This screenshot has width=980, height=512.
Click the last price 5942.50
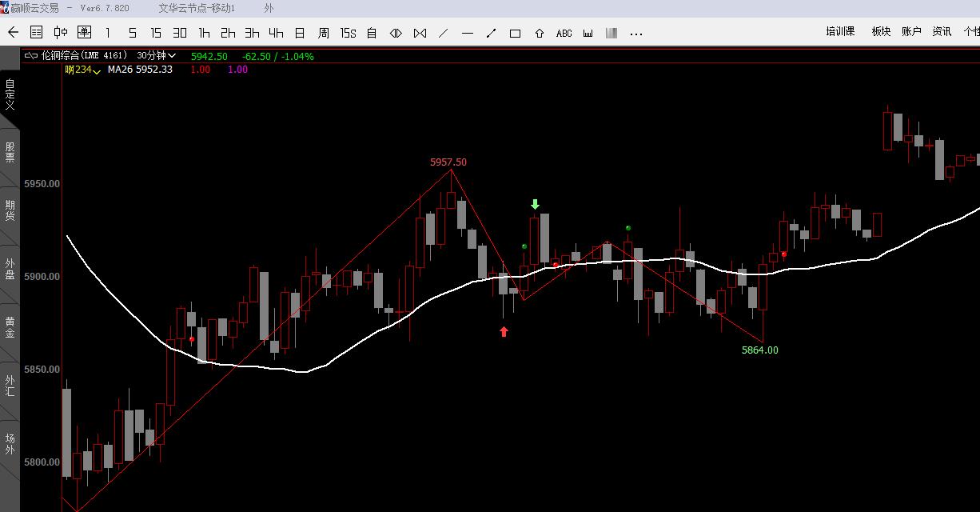(x=209, y=57)
